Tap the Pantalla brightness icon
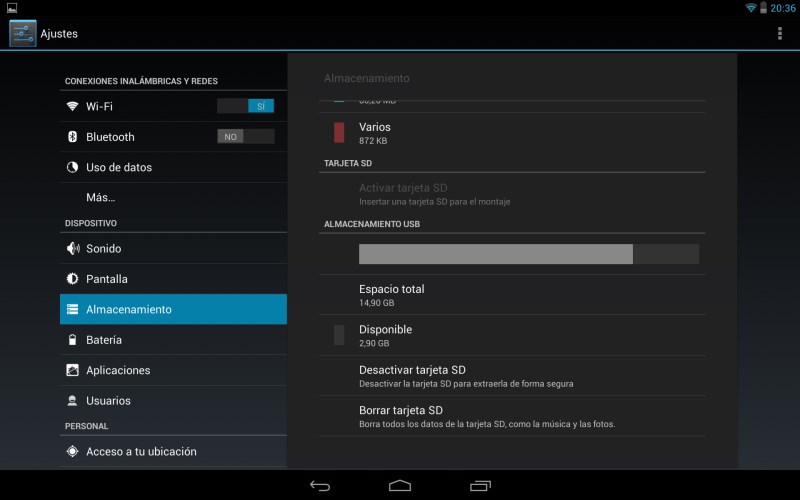The height and width of the screenshot is (500, 800). 72,279
